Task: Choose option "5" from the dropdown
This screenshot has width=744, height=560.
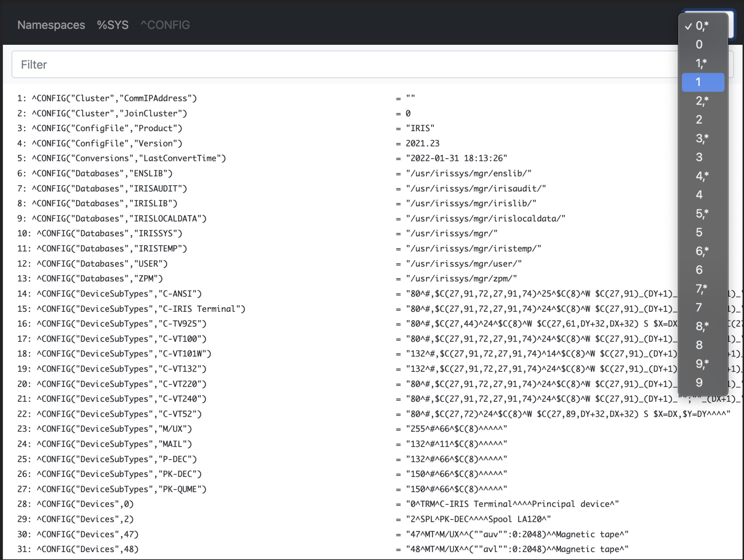Action: [x=699, y=232]
